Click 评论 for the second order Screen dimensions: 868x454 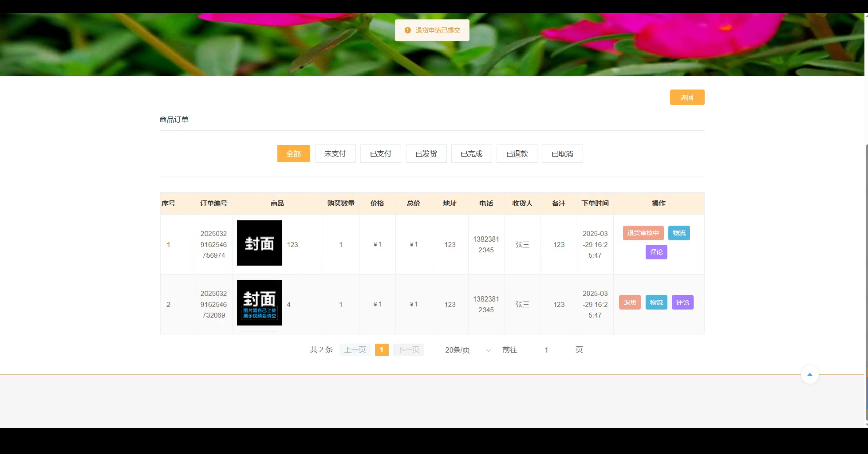click(x=683, y=302)
